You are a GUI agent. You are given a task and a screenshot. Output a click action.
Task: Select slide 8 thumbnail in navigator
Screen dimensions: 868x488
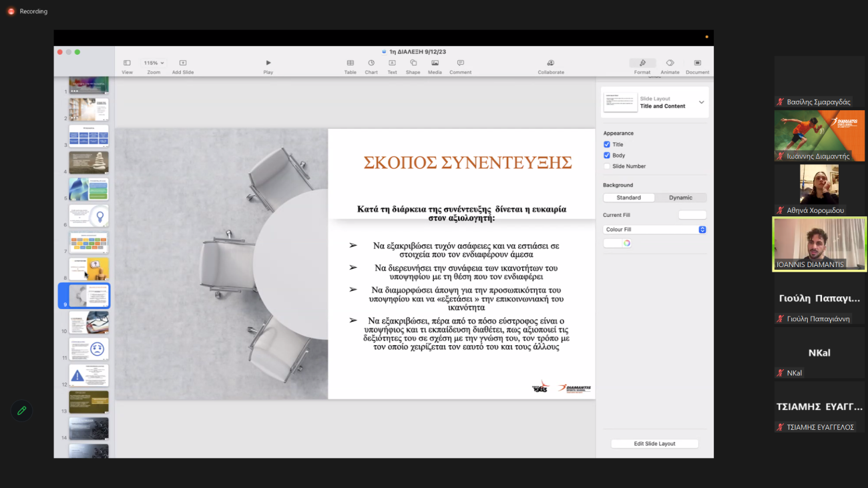pos(89,269)
